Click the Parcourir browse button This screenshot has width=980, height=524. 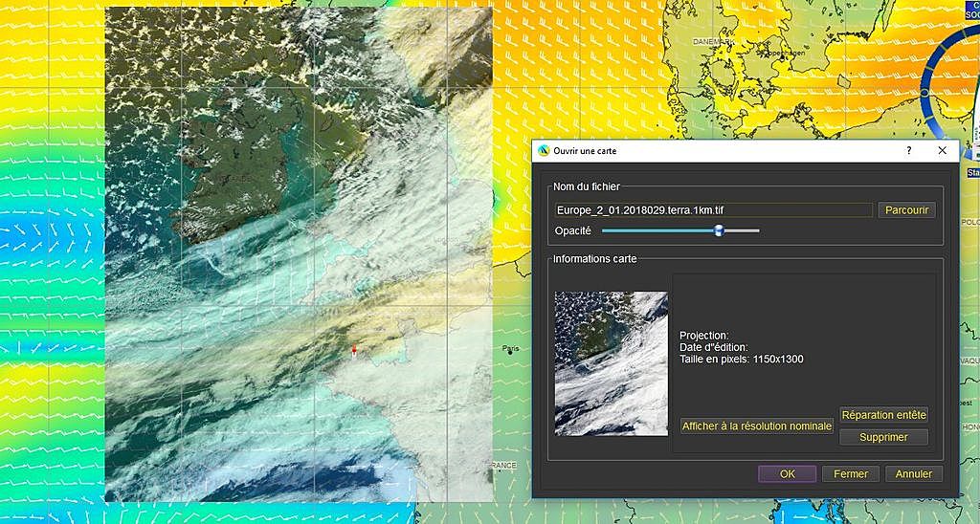click(x=906, y=210)
